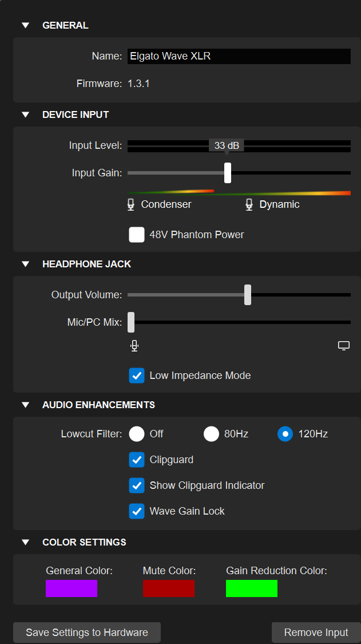This screenshot has height=644, width=361.
Task: Click the Mic/PC Mix slider handle
Action: coord(131,322)
